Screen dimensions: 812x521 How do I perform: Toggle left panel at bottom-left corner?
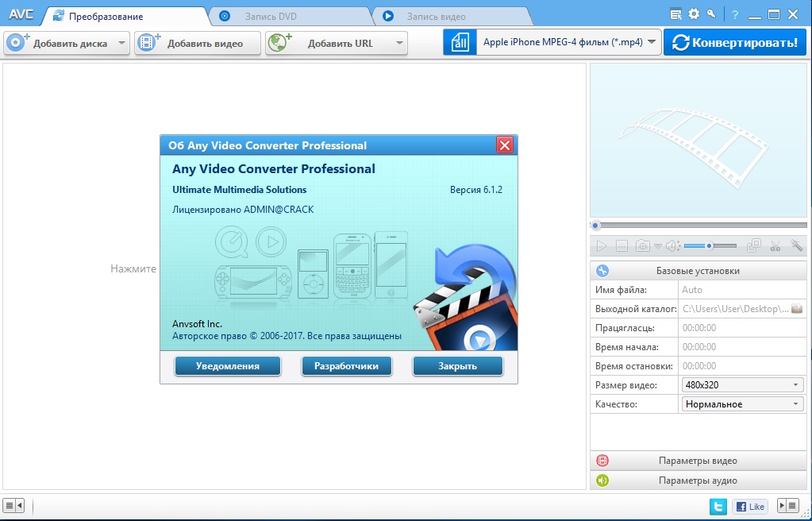[13, 505]
